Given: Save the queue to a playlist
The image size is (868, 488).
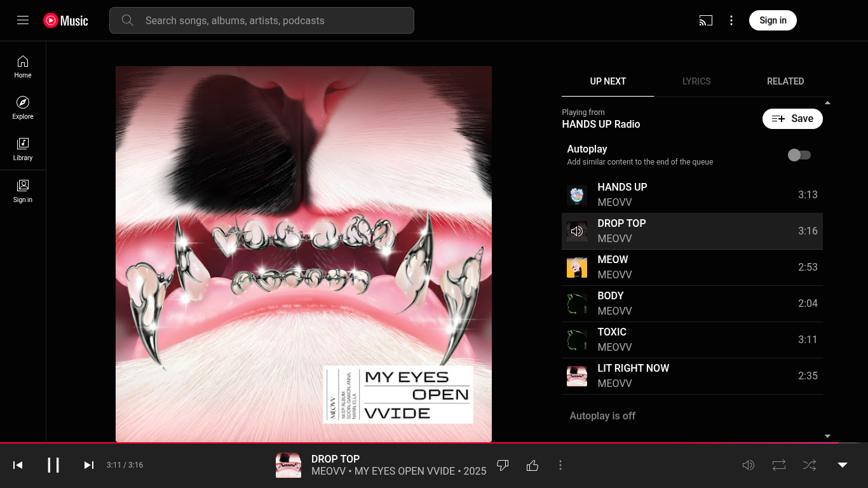Looking at the screenshot, I should pyautogui.click(x=792, y=119).
